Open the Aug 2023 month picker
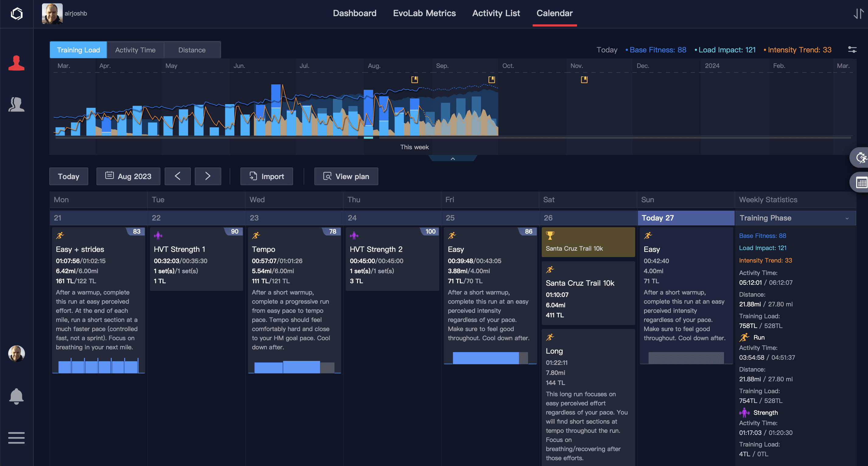This screenshot has width=868, height=466. [128, 176]
